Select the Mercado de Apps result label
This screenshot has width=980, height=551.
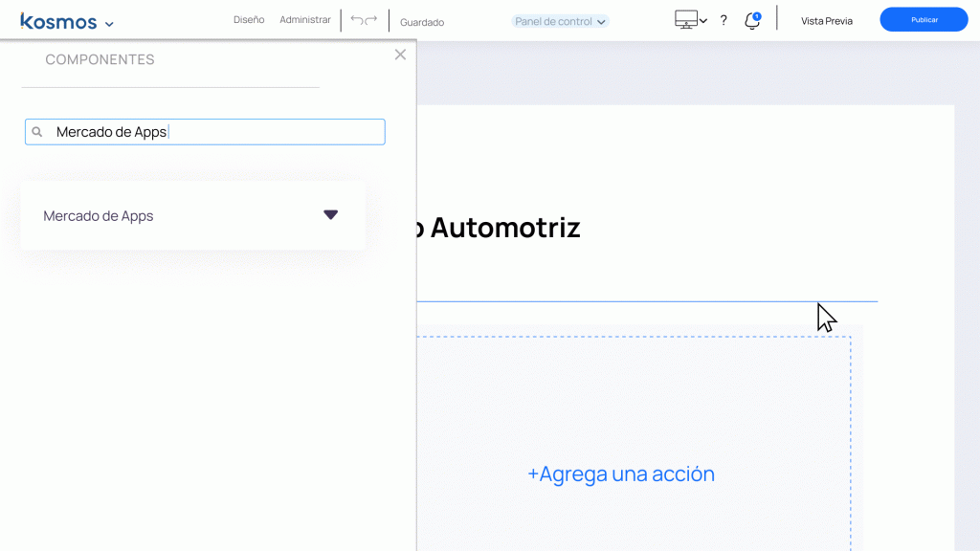(x=99, y=215)
